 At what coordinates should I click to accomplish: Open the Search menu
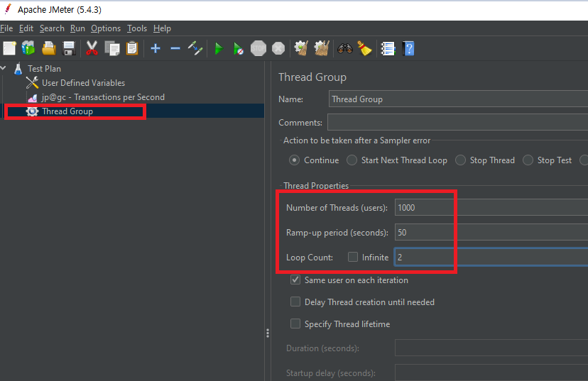[x=52, y=28]
